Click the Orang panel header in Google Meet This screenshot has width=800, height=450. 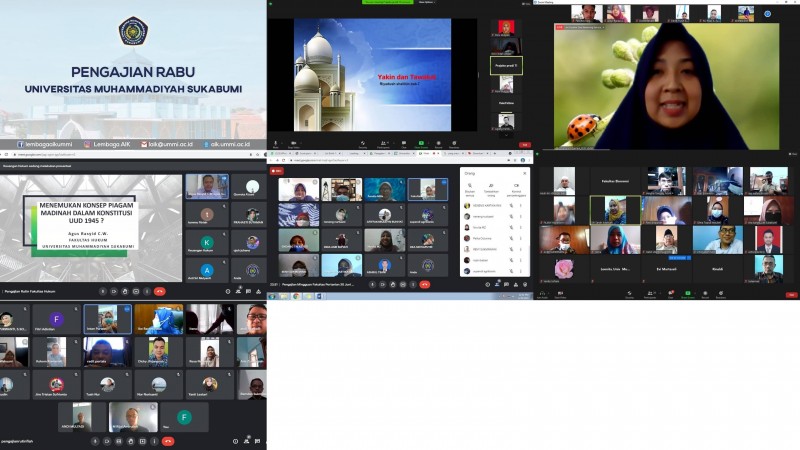469,173
